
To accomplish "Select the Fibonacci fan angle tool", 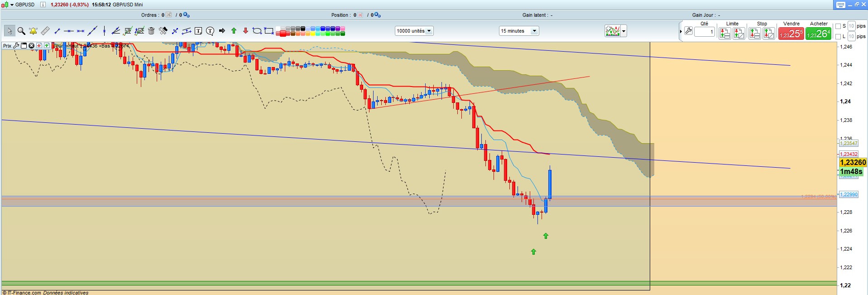I will pos(115,31).
